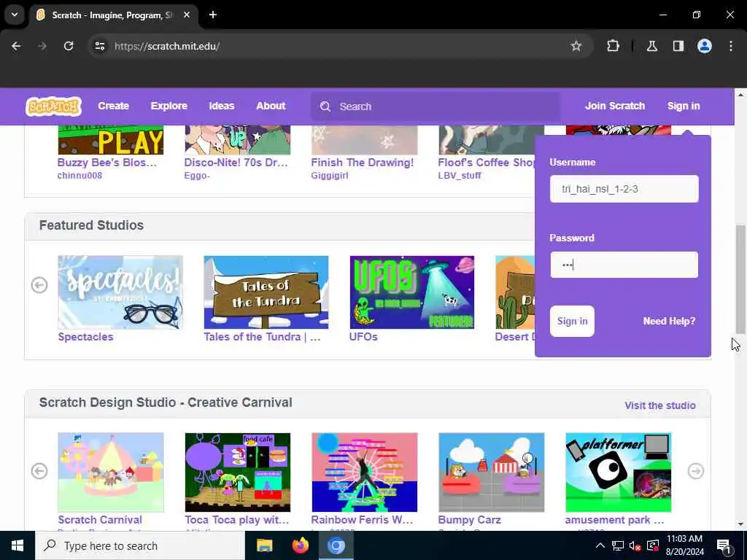747x560 pixels.
Task: Visit author LBV_stuff profile
Action: tap(460, 176)
